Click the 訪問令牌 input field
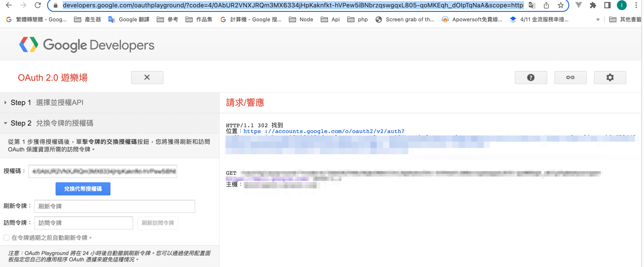 83,223
